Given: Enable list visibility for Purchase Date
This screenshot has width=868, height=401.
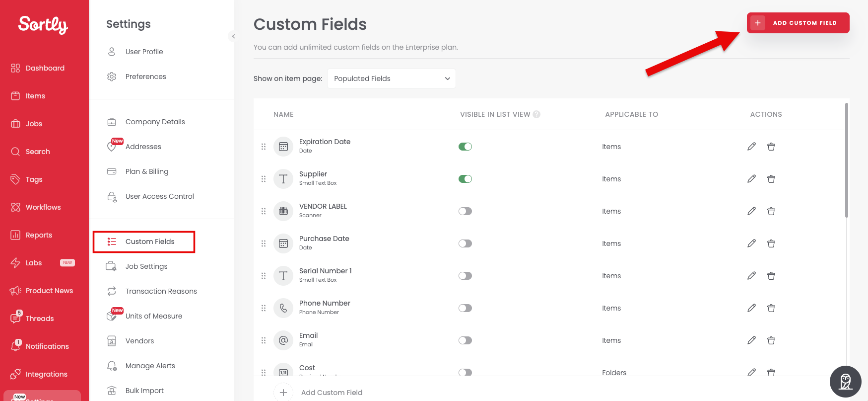Looking at the screenshot, I should pos(465,243).
